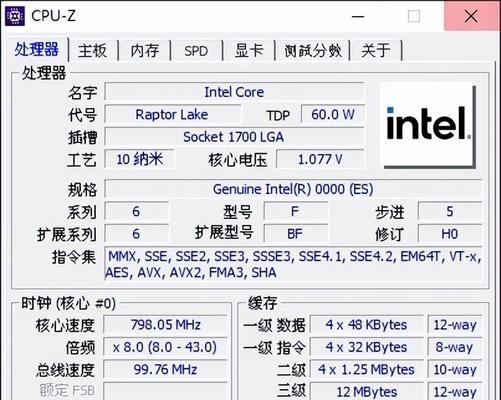Open the 主板 tab
Image resolution: width=501 pixels, height=400 pixels.
92,51
